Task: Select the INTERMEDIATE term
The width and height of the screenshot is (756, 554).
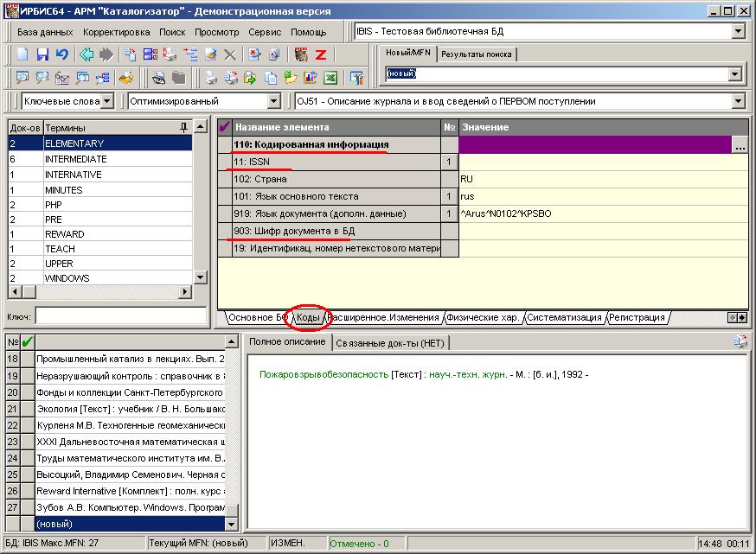Action: click(99, 159)
